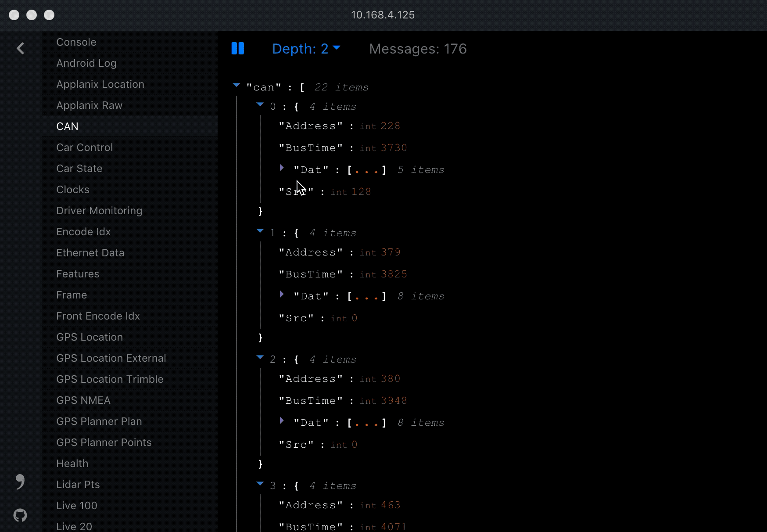Viewport: 767px width, 532px height.
Task: Collapse item 3 object
Action: pyautogui.click(x=260, y=484)
